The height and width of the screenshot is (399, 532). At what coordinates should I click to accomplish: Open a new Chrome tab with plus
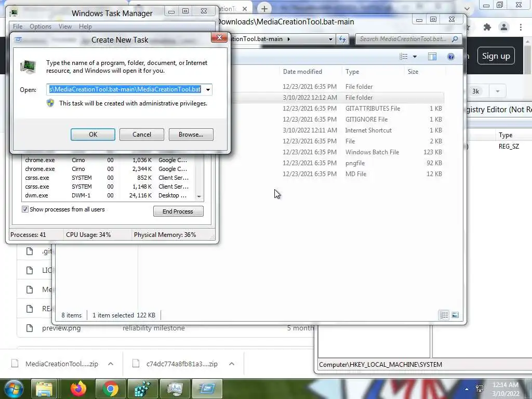pos(264,8)
